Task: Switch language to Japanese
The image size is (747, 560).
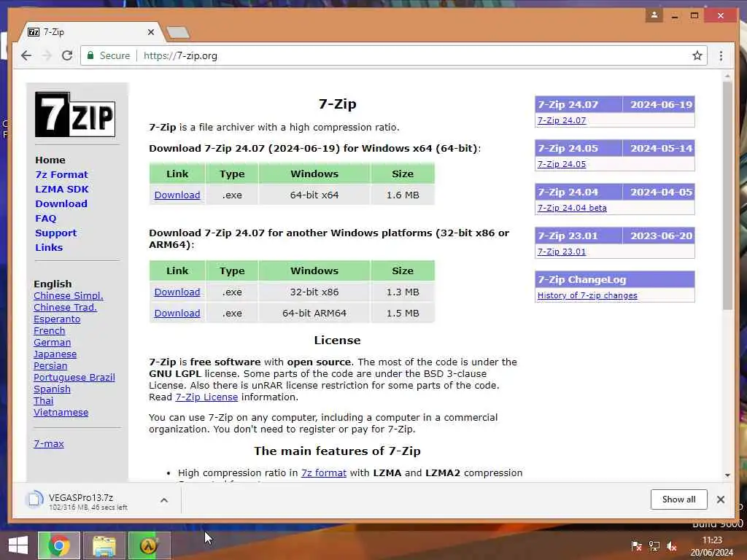Action: [55, 354]
